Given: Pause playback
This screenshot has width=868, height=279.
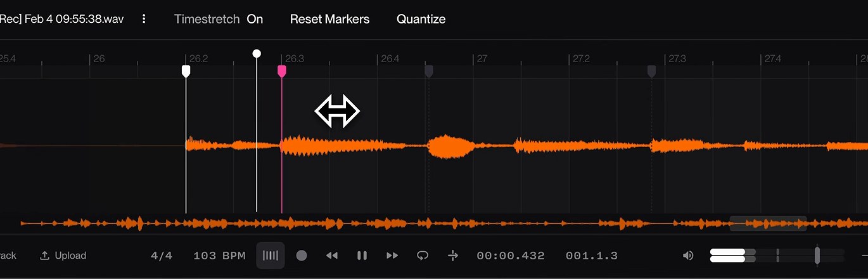Looking at the screenshot, I should (362, 256).
